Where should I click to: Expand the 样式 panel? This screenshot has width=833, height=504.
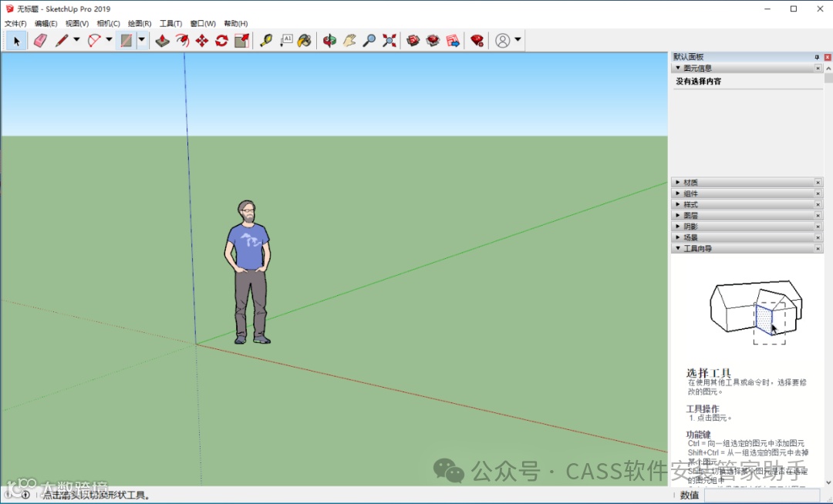[678, 204]
